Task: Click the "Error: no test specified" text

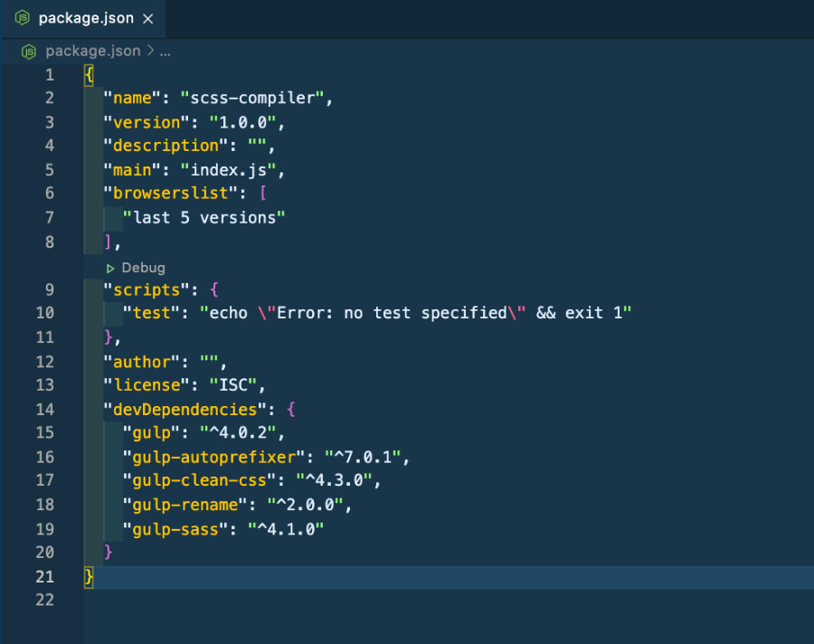Action: 392,313
